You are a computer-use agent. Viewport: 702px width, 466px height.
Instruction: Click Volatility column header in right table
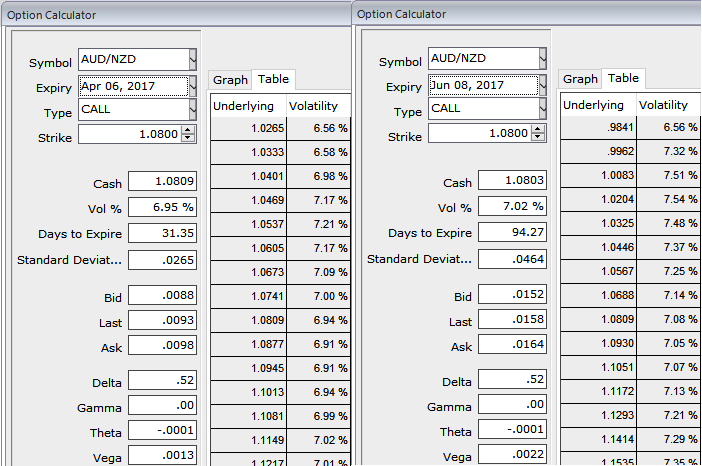pos(668,105)
